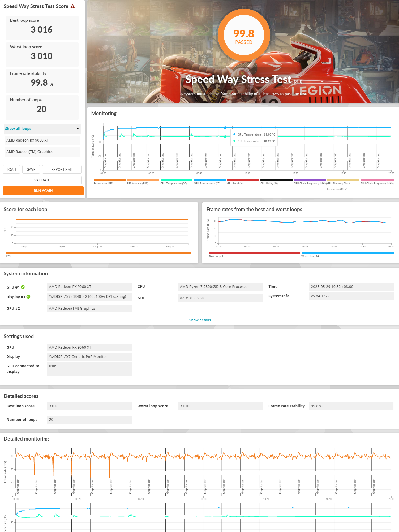Screen dimensions: 399x532
Task: Select AMD Radeon(TM) Graphics in sidebar list
Action: pyautogui.click(x=42, y=152)
